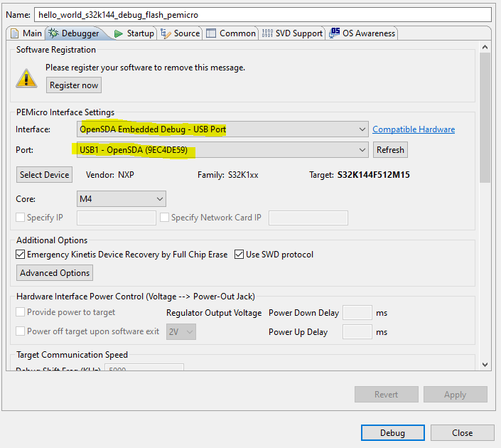The width and height of the screenshot is (501, 448).
Task: Switch to the Main tab
Action: pyautogui.click(x=26, y=33)
